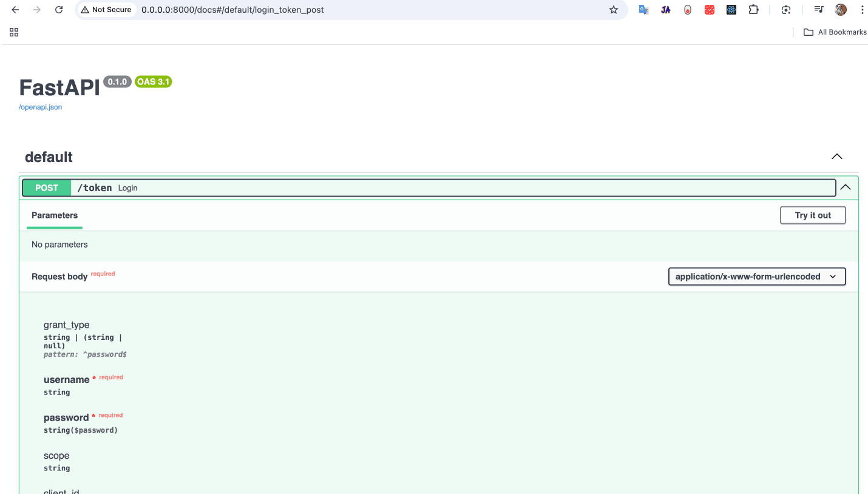The image size is (868, 494).
Task: Click the OAS 3.1 badge
Action: point(153,81)
